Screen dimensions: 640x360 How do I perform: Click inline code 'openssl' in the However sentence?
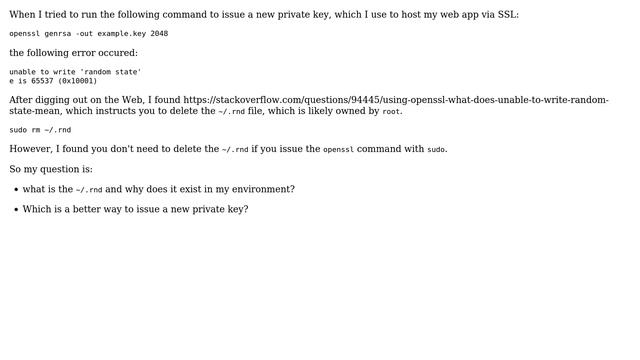point(338,149)
